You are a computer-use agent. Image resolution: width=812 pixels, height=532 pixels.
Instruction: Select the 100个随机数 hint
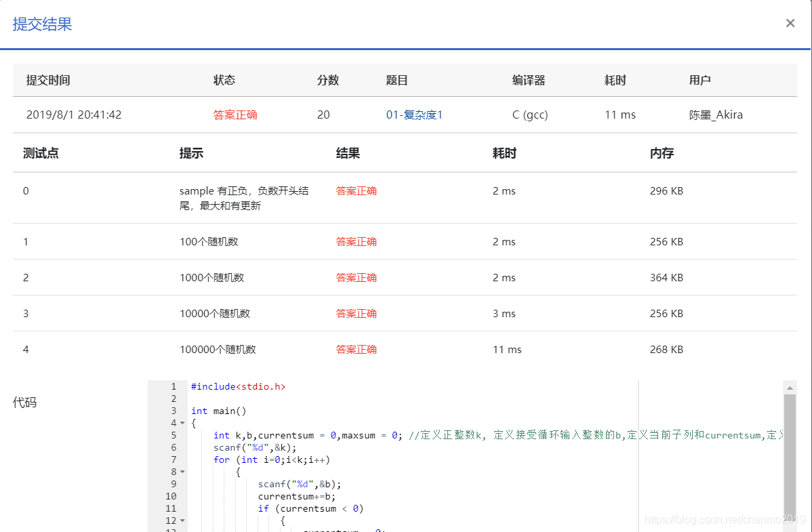coord(209,242)
